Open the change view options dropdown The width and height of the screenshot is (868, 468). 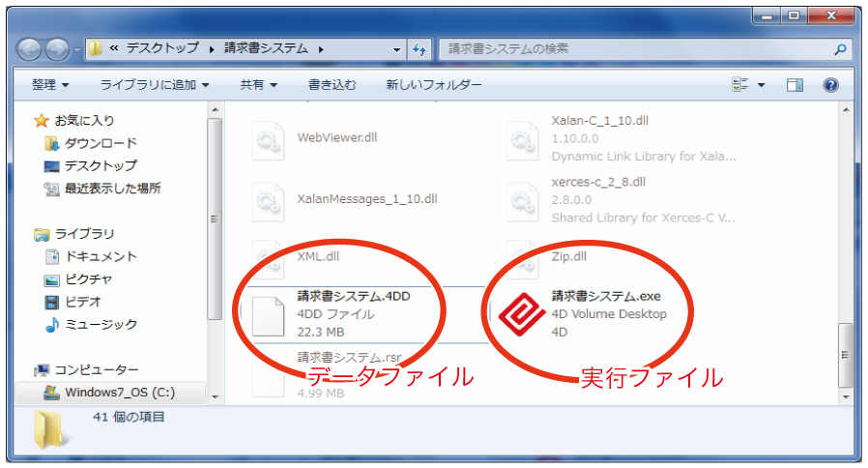(761, 85)
